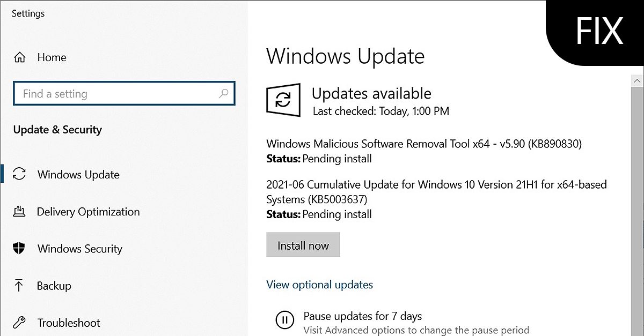
Task: Expand Update & Security section header
Action: [57, 129]
